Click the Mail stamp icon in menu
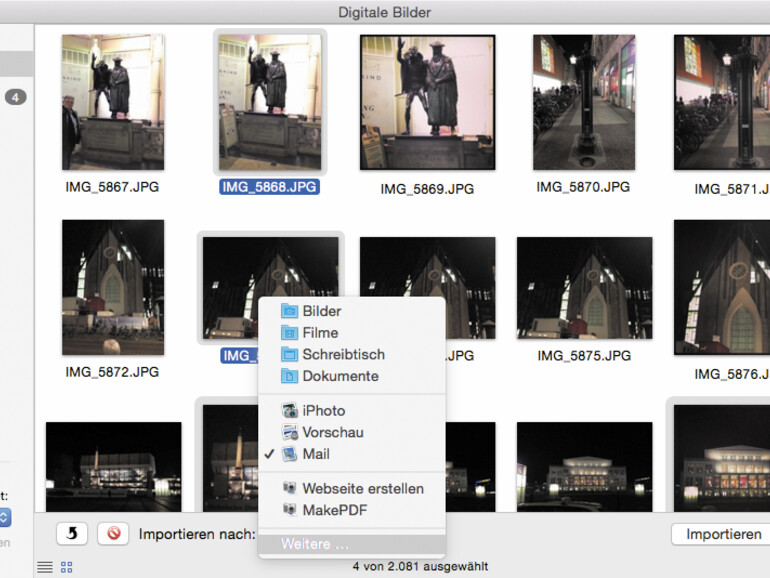770x578 pixels. click(289, 454)
